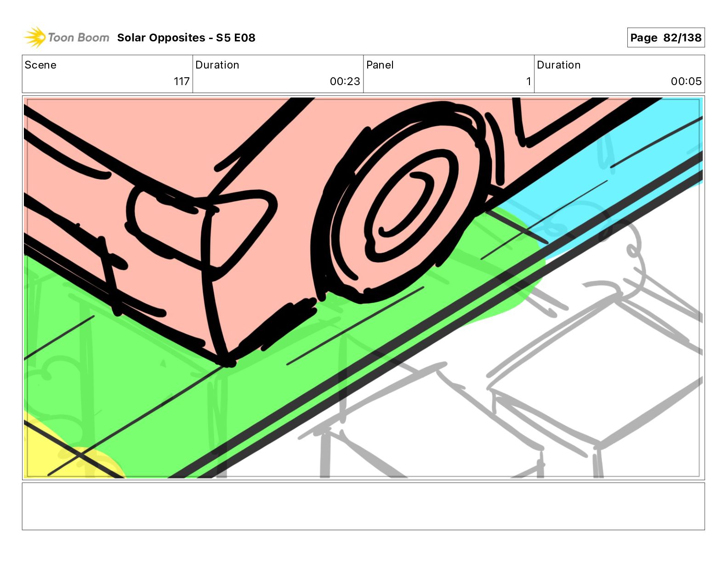The image size is (728, 563).
Task: Select the title 'Solar Opposites - S5 E08'
Action: click(x=186, y=38)
